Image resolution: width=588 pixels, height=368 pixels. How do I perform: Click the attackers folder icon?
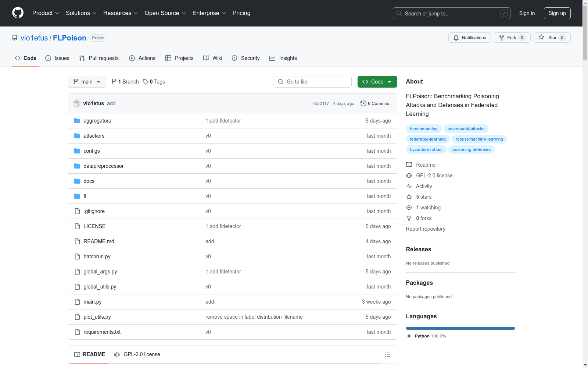[x=77, y=136]
